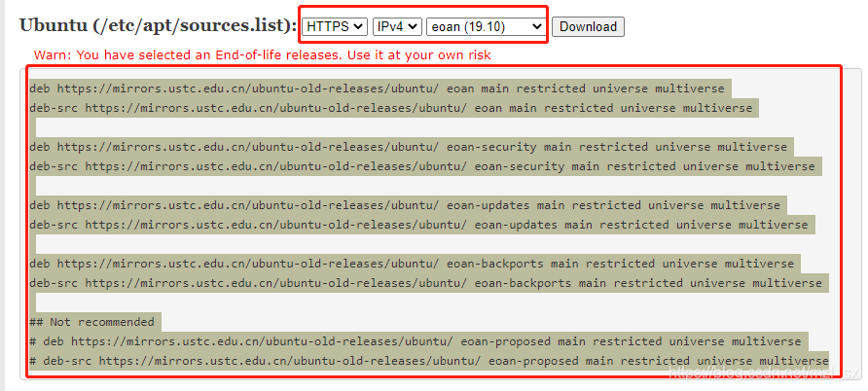
Task: Click the Ubuntu (/etc/apt/sources.list) heading
Action: click(x=159, y=25)
